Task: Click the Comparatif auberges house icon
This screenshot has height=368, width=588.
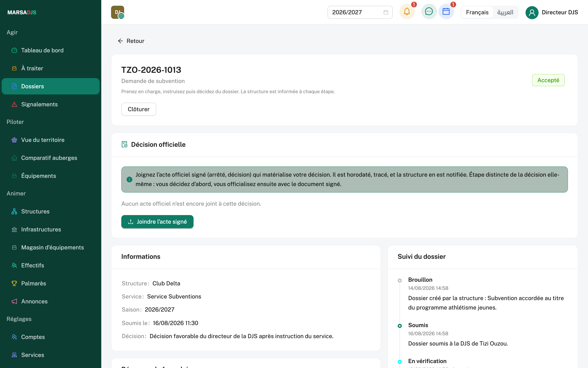Action: (x=14, y=158)
